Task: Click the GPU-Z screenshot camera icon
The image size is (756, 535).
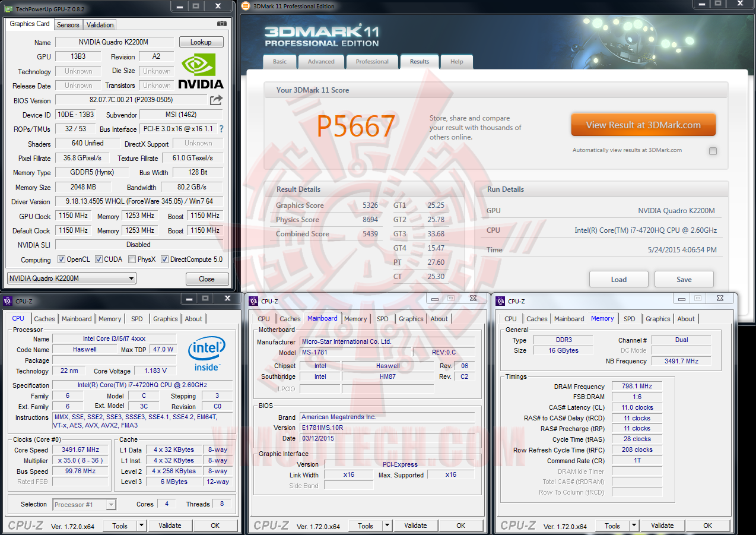Action: tap(222, 24)
